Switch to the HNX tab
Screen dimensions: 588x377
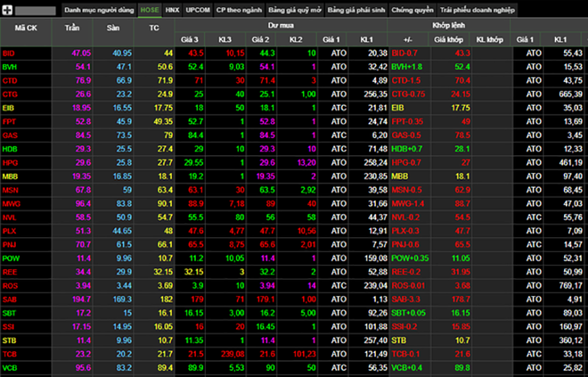pyautogui.click(x=172, y=11)
